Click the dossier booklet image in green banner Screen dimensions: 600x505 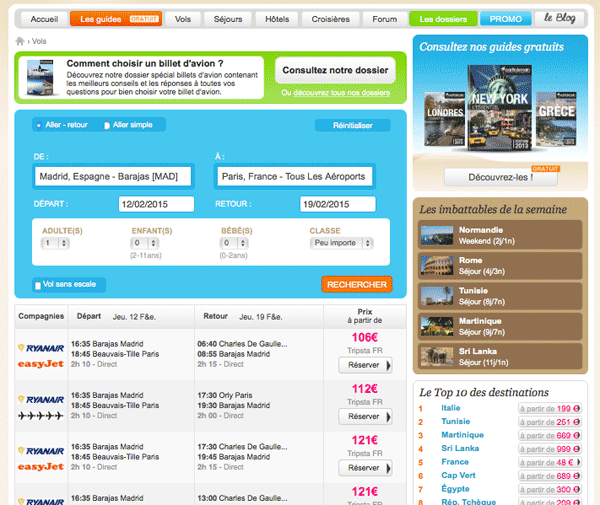(40, 77)
